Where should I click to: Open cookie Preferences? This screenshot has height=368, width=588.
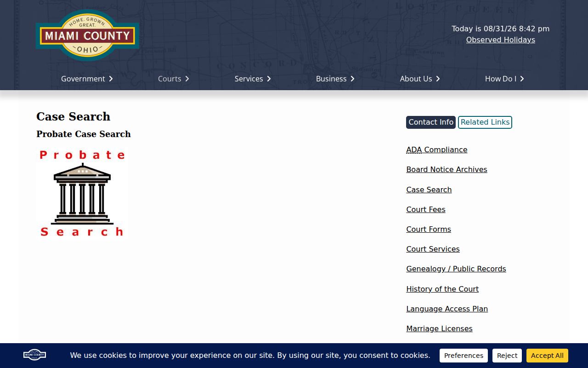tap(464, 356)
